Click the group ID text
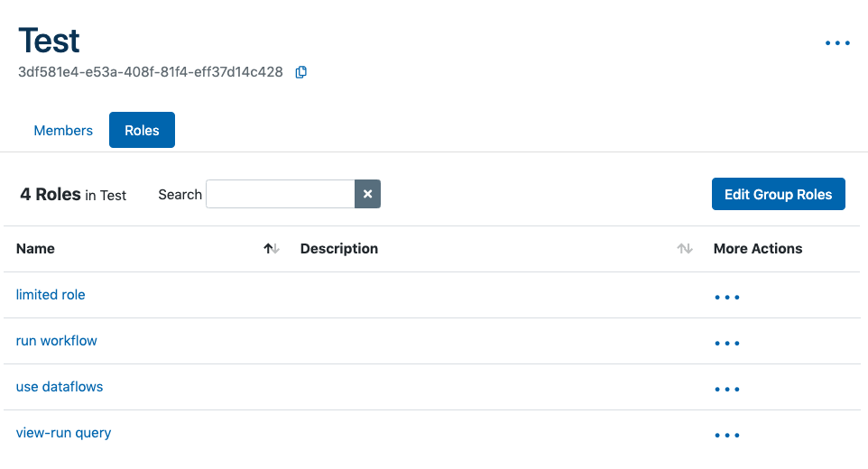Image resolution: width=868 pixels, height=469 pixels. pos(151,72)
